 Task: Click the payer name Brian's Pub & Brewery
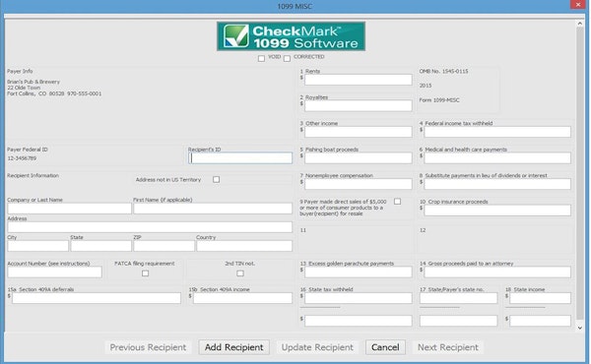tap(33, 82)
